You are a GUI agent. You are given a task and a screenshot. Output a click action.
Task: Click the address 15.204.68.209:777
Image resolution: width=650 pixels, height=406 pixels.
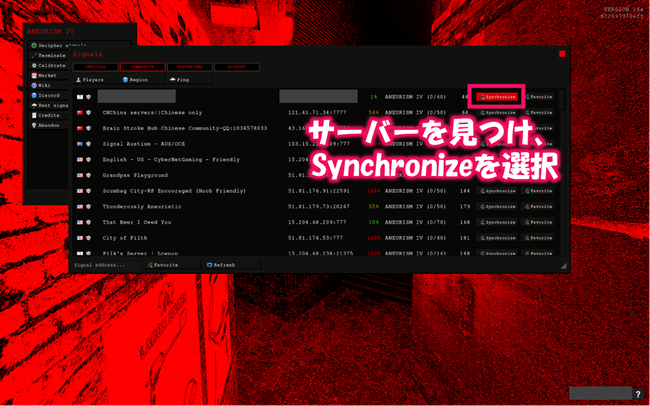pyautogui.click(x=317, y=222)
